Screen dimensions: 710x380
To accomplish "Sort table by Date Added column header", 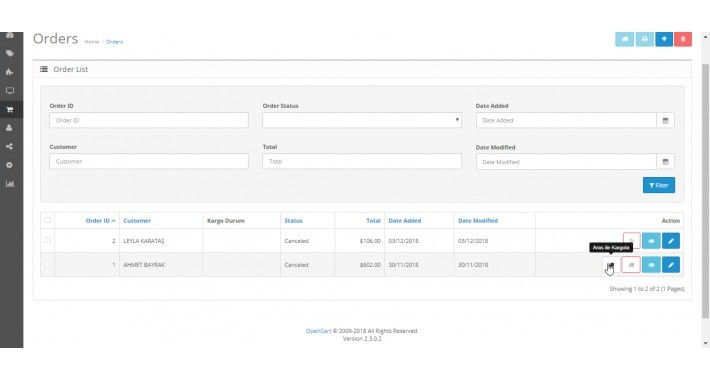I will [405, 221].
